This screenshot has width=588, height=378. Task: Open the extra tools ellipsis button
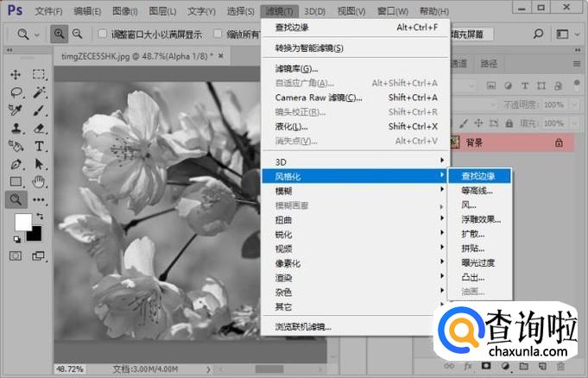39,199
